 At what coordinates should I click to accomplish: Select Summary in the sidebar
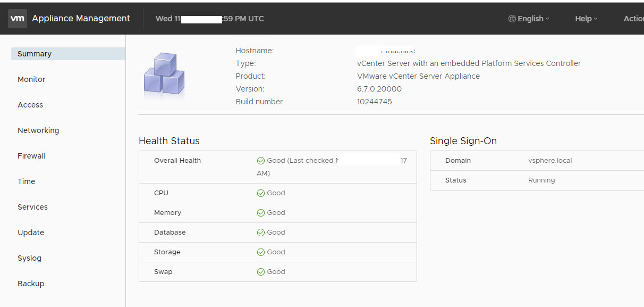[x=35, y=54]
